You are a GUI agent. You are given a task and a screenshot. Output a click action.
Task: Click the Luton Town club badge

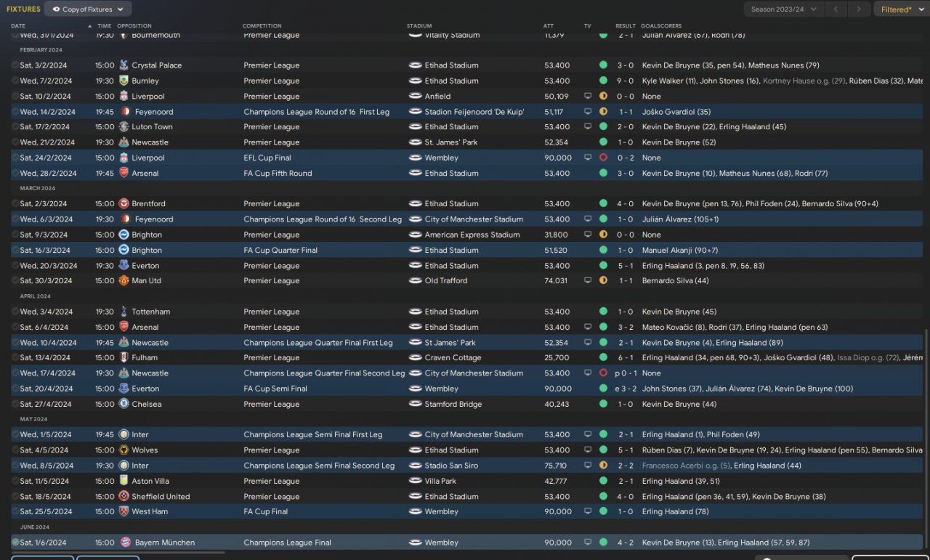coord(124,127)
